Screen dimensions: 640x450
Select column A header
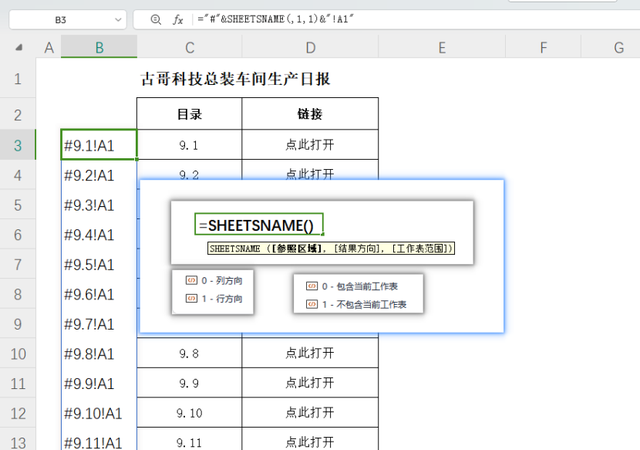tap(49, 48)
